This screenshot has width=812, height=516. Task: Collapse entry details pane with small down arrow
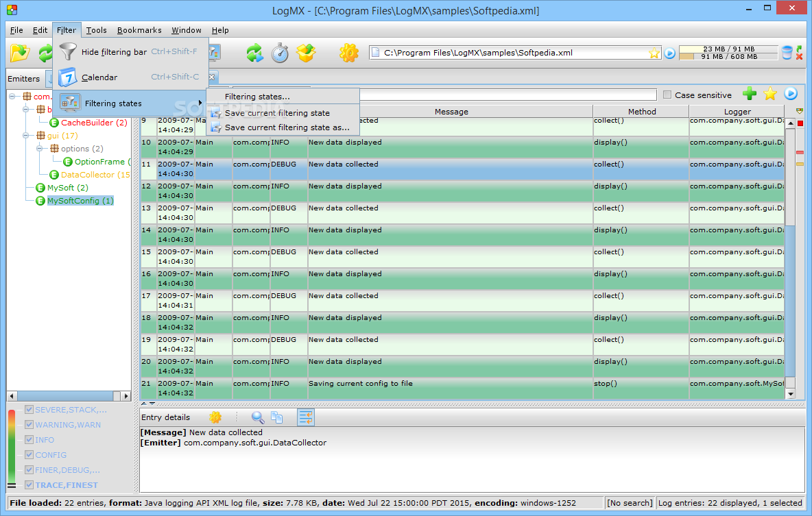pos(152,403)
